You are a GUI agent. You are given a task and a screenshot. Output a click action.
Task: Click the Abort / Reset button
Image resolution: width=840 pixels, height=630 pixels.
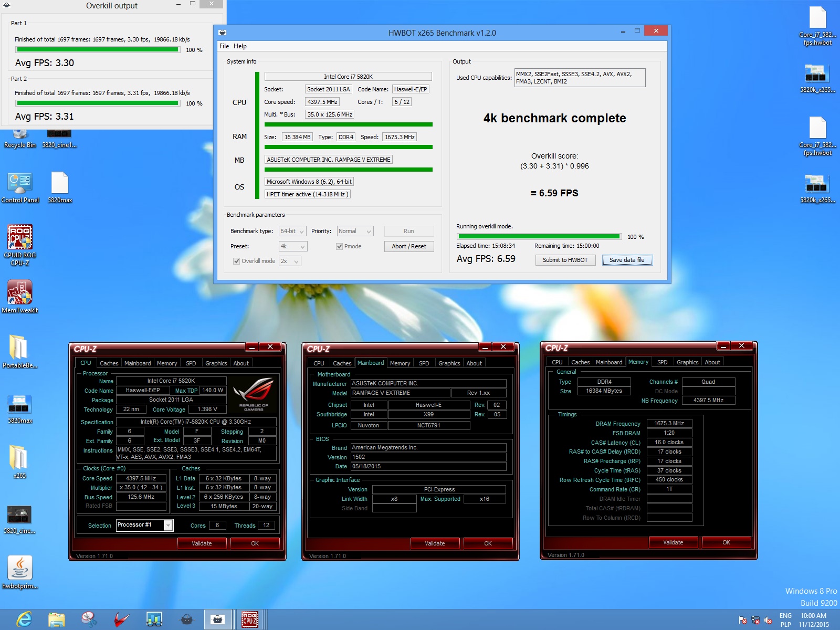tap(409, 246)
